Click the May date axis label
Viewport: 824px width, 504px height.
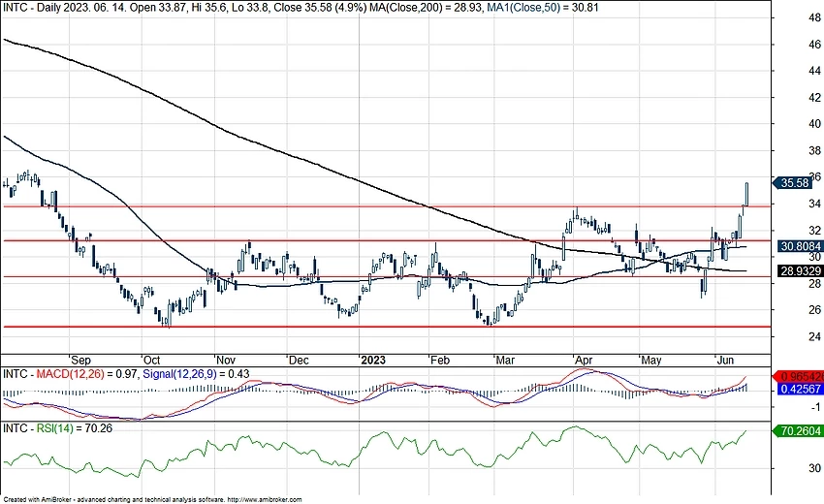pos(650,361)
